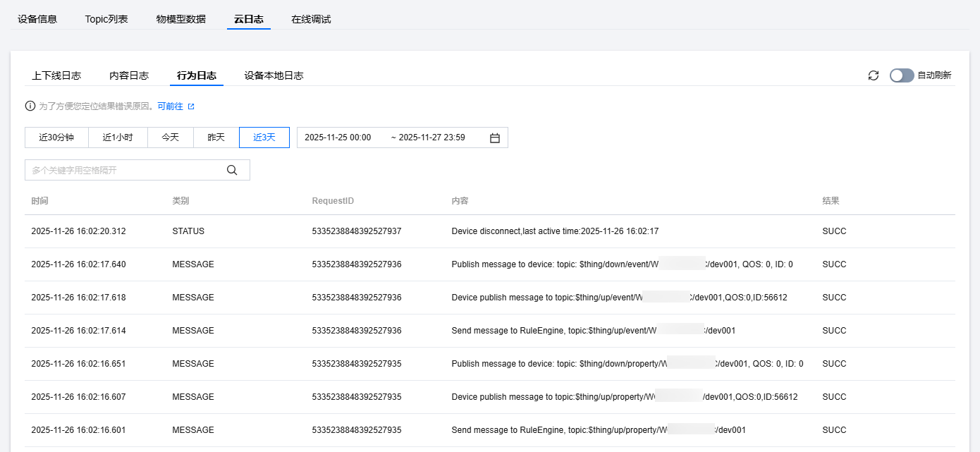Switch to the Topic列表 tab

[106, 19]
